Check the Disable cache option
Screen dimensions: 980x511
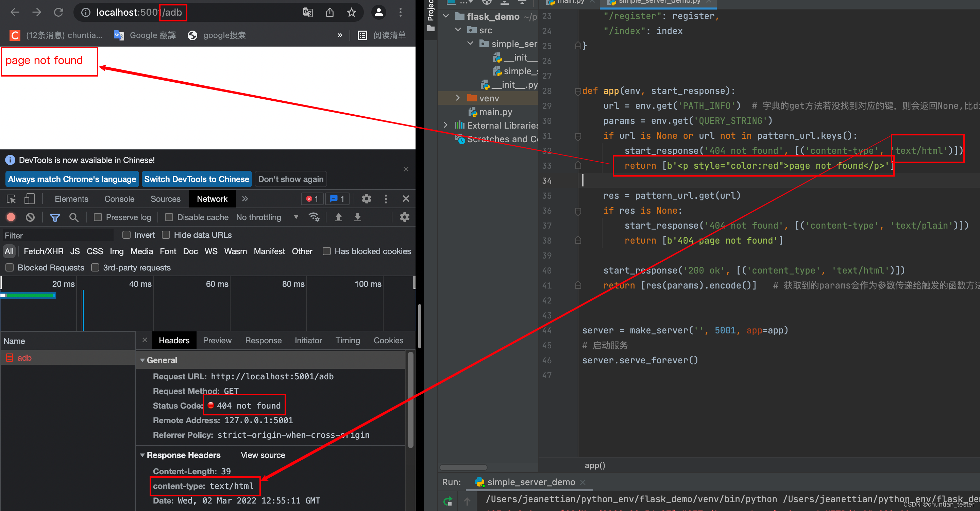tap(169, 217)
